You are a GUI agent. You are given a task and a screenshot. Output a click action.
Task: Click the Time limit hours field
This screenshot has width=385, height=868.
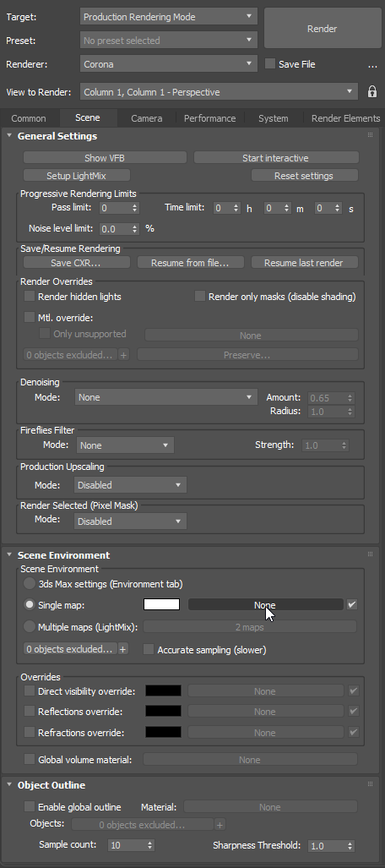pyautogui.click(x=222, y=208)
